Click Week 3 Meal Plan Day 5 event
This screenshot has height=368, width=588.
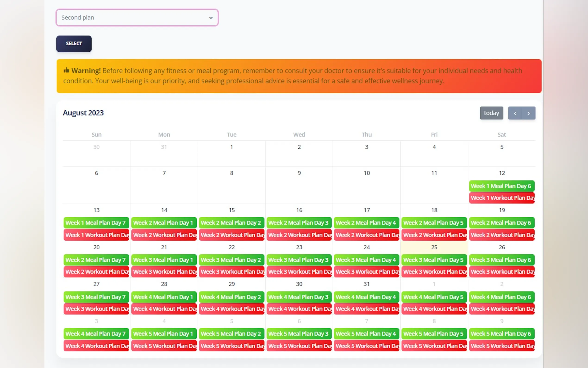[x=434, y=260]
